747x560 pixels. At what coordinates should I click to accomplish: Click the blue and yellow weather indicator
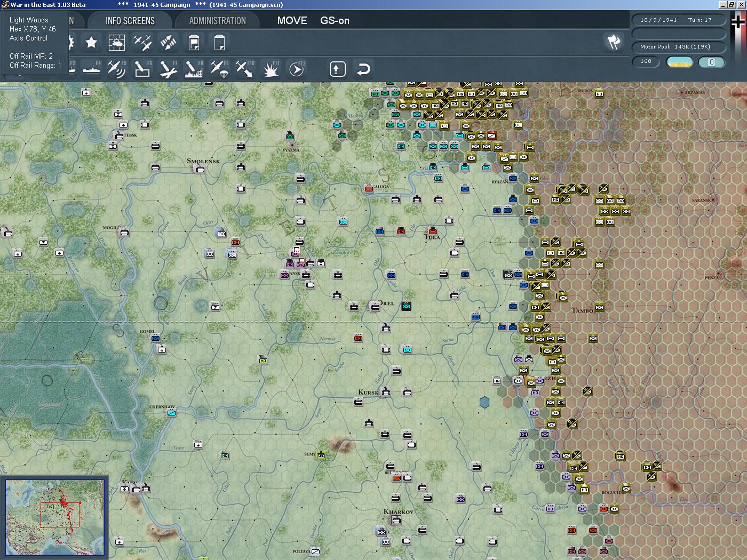(x=680, y=62)
